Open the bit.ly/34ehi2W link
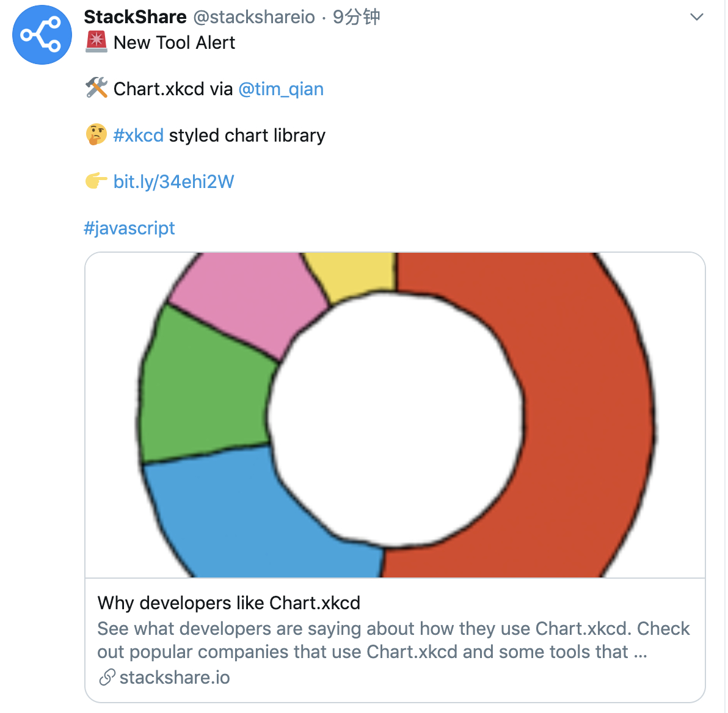Viewport: 728px width, 713px height. [173, 181]
